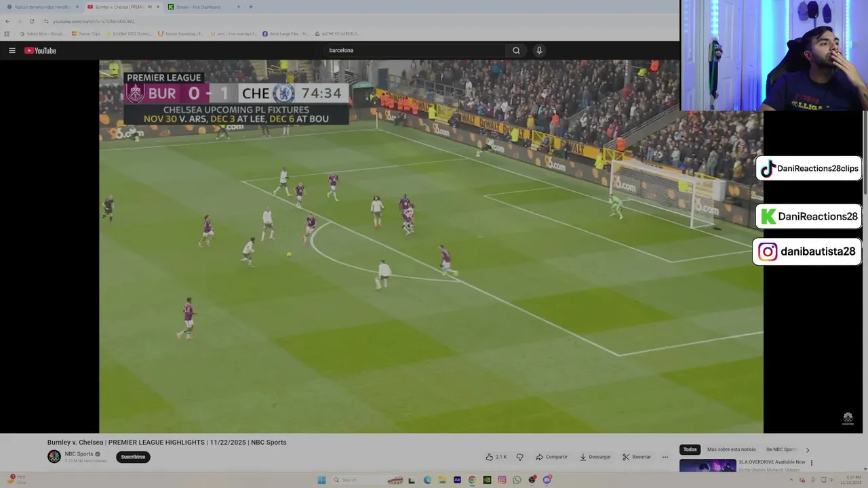Open the more actions ellipsis below the video

click(665, 457)
